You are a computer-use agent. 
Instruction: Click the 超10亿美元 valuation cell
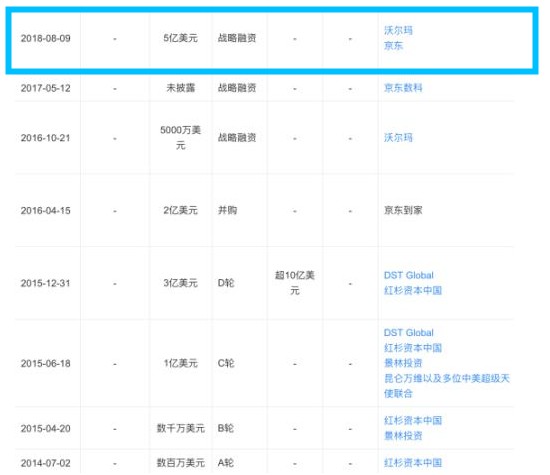(295, 283)
